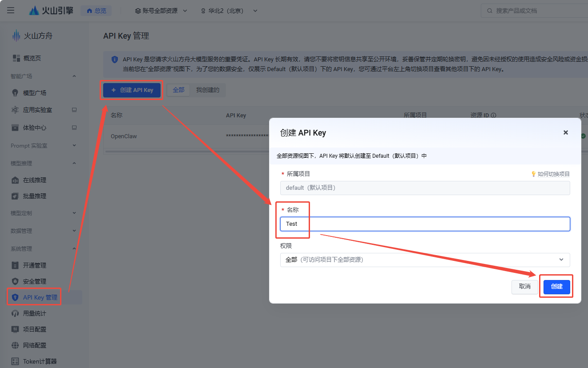Viewport: 588px width, 368px height.
Task: Click the lightbulb icon beside 如何切换项目
Action: 533,174
